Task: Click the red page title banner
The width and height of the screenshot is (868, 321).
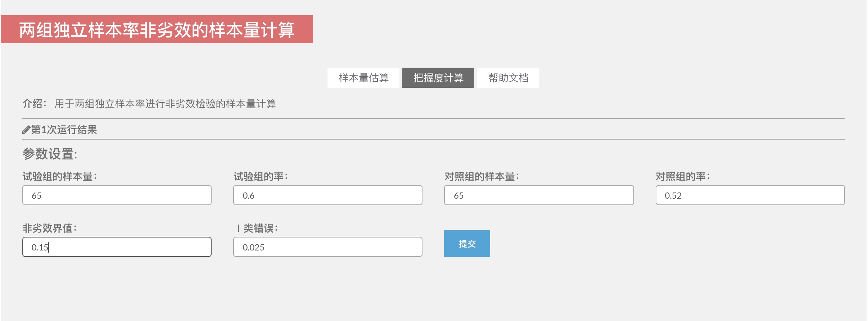Action: point(157,29)
